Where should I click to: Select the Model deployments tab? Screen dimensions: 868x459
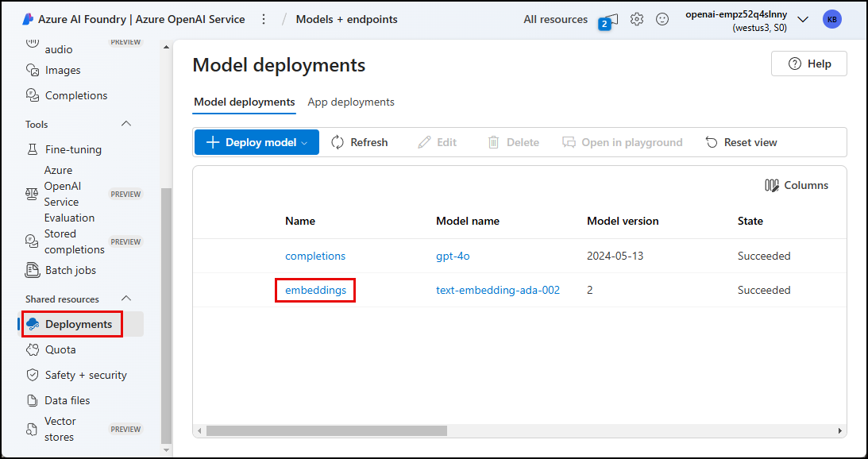click(x=244, y=102)
